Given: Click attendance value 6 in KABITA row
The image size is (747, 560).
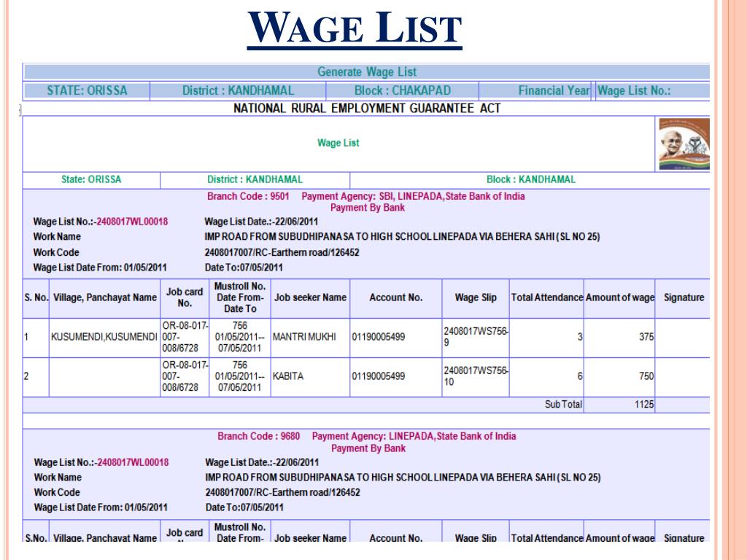Looking at the screenshot, I should (x=580, y=376).
